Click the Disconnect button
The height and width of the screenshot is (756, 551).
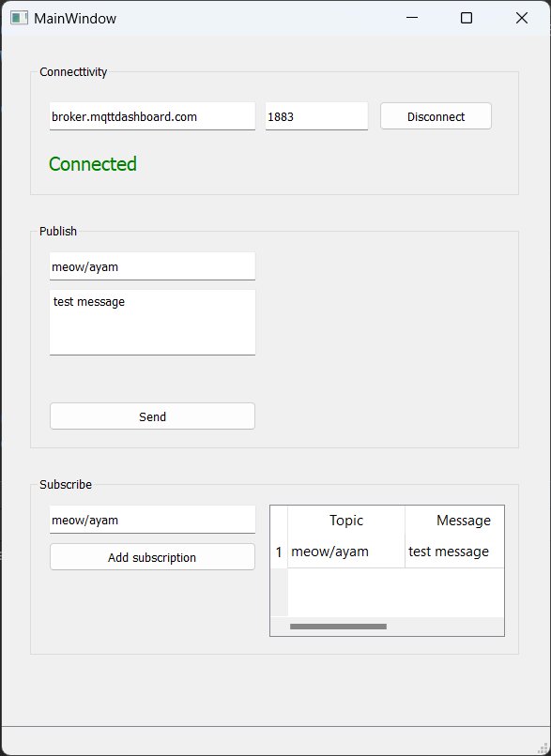tap(436, 116)
